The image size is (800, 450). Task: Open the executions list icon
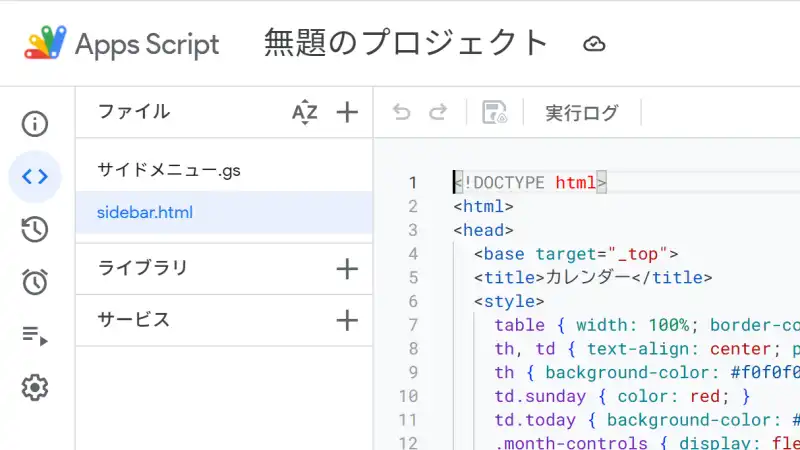coord(35,335)
